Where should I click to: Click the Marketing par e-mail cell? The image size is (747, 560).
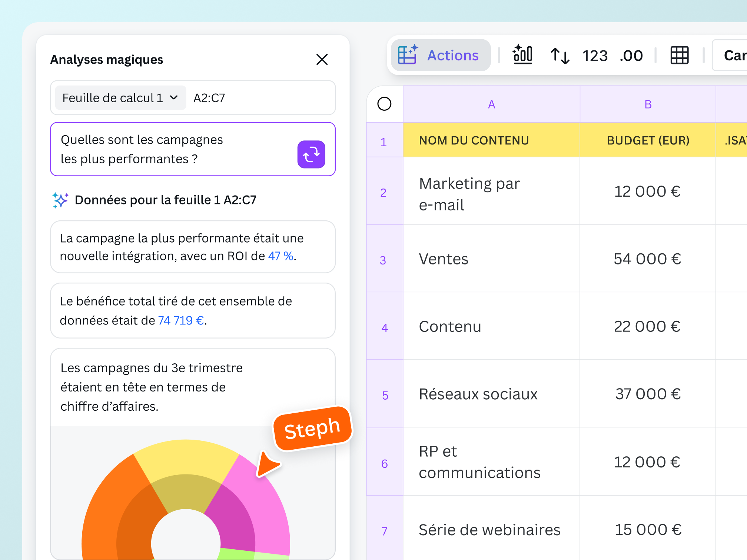pos(491,191)
